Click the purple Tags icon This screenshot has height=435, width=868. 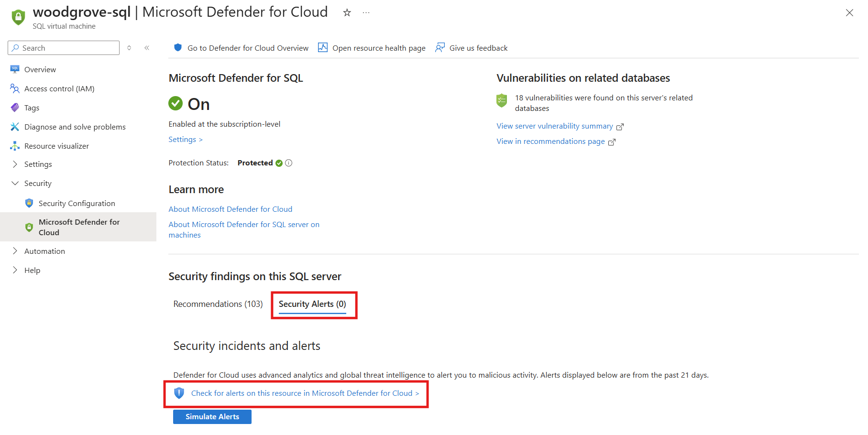coord(15,108)
